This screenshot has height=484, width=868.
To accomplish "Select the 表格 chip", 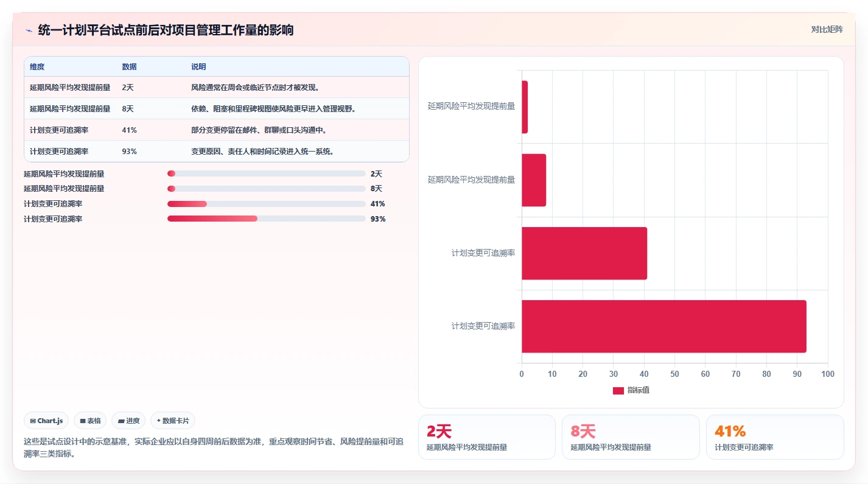I will click(90, 421).
